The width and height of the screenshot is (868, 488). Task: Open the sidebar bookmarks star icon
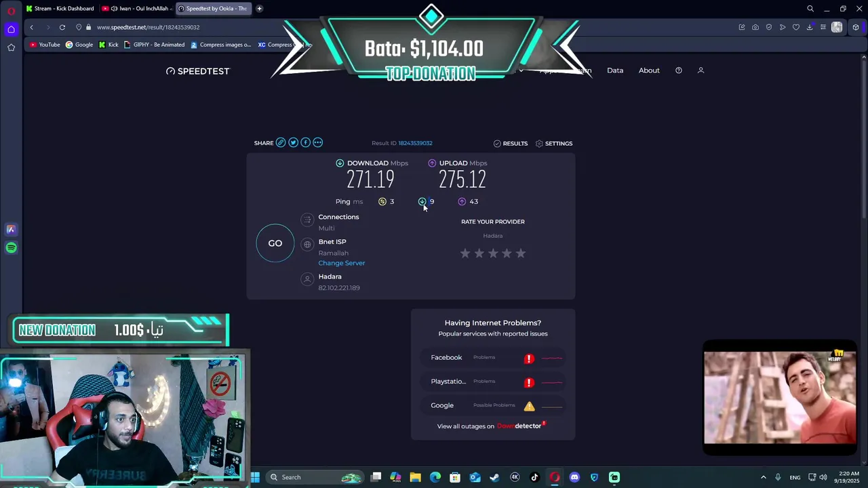point(11,47)
